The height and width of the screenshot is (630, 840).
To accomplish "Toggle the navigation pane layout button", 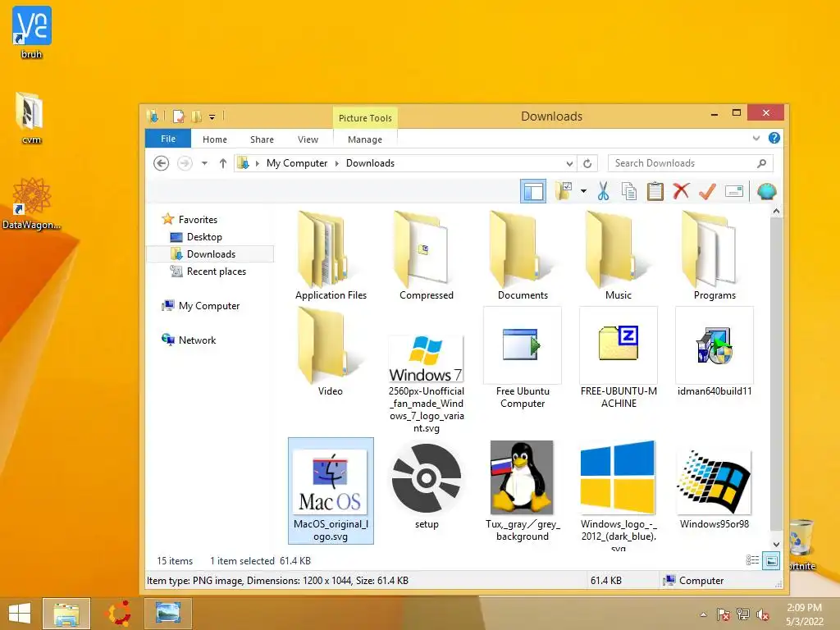I will 533,191.
